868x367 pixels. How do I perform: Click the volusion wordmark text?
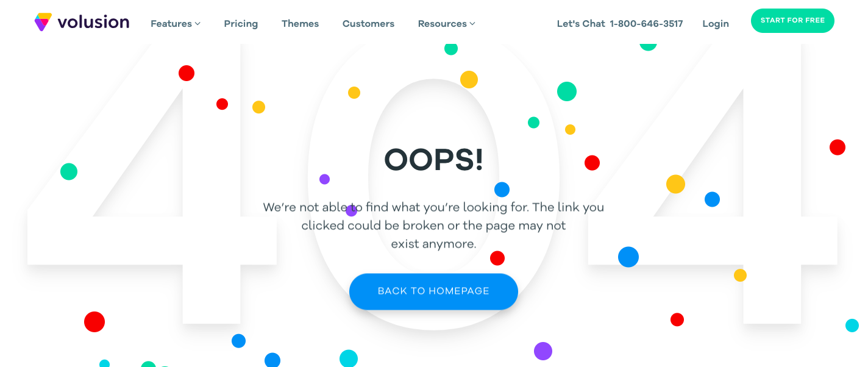[93, 23]
